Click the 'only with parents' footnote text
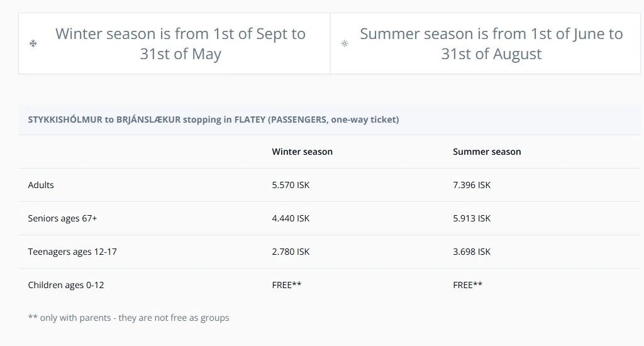644x346 pixels. pyautogui.click(x=128, y=318)
